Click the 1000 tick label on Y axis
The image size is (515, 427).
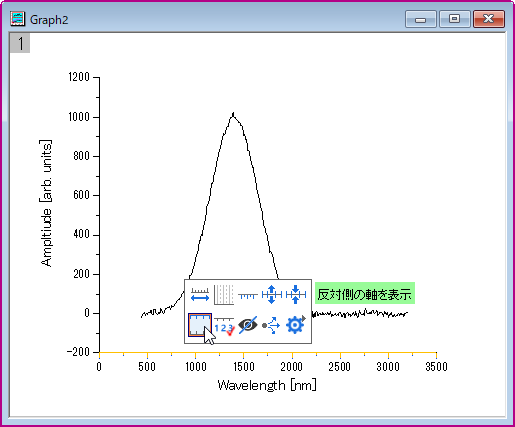point(79,117)
